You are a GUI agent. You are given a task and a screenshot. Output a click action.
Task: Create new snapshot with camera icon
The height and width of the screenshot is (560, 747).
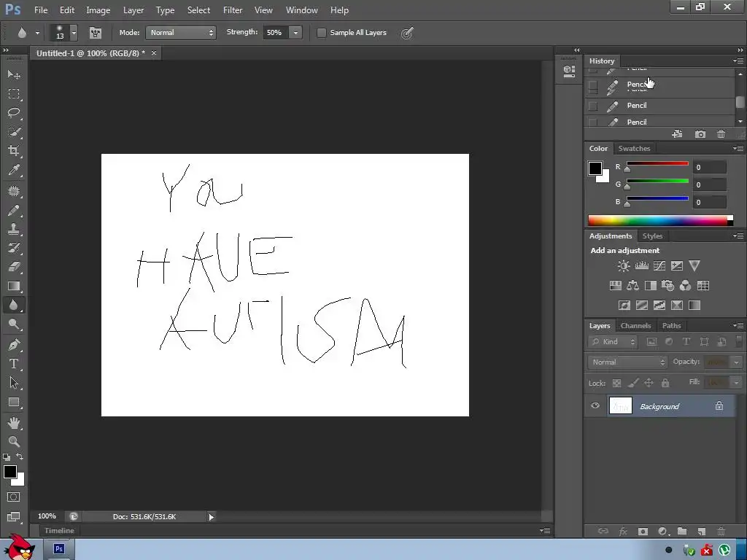pos(700,134)
